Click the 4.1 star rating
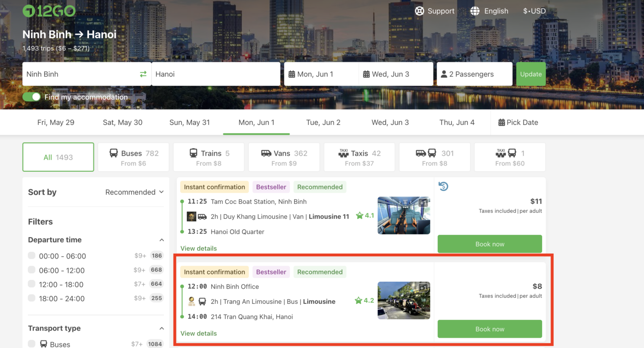 pos(365,216)
